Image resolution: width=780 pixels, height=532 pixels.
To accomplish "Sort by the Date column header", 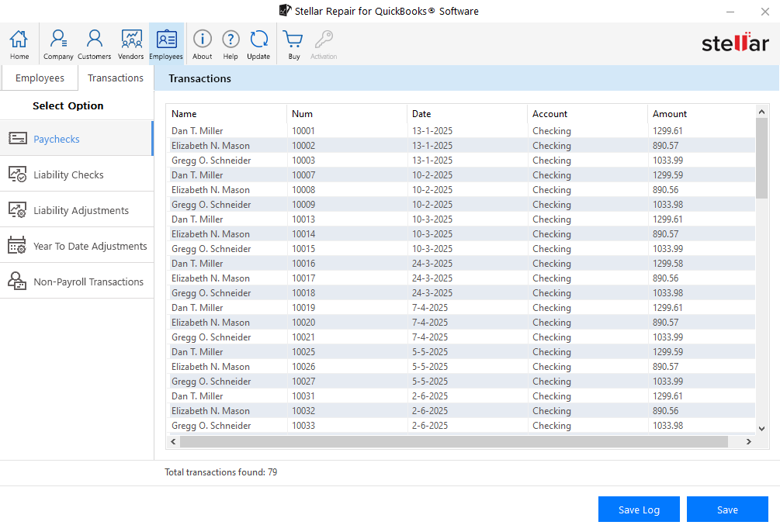I will (467, 114).
